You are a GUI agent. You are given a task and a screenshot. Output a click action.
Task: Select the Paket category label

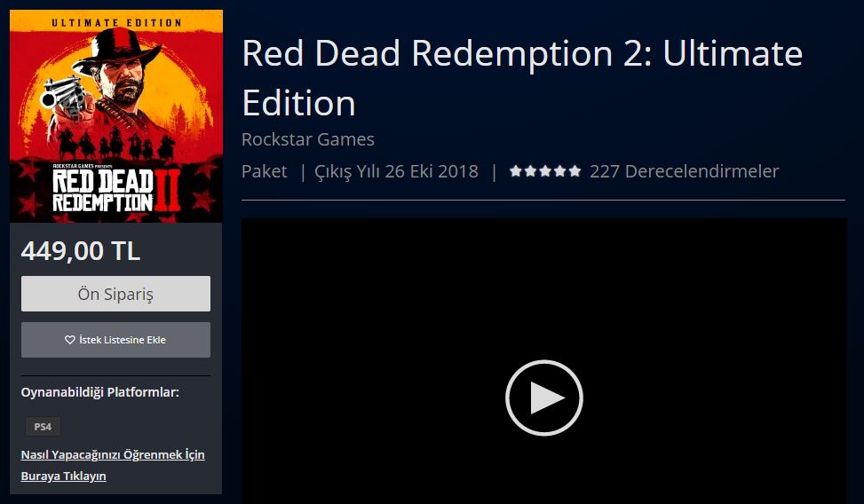pos(265,171)
